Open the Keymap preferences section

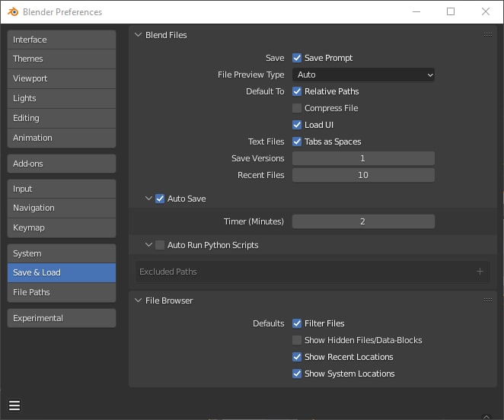point(62,228)
